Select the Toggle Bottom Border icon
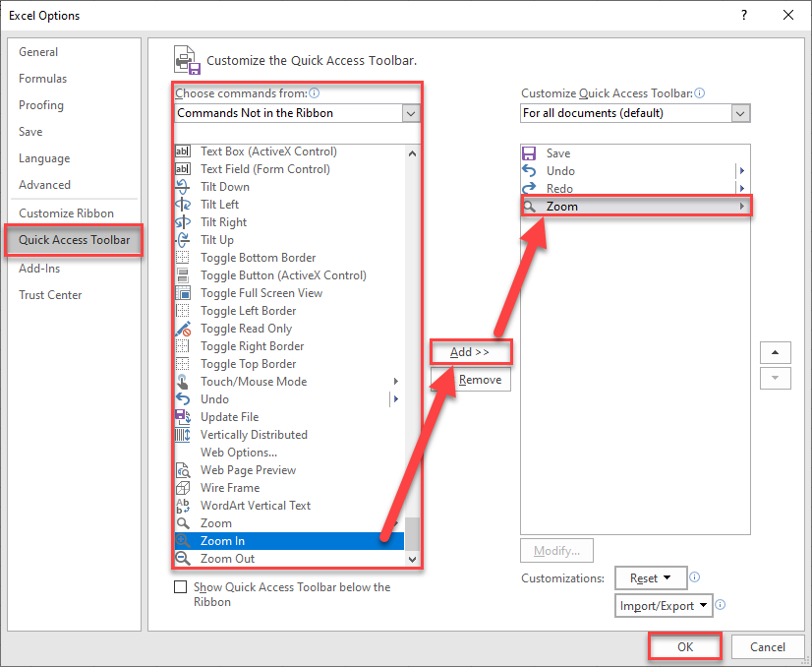 [183, 258]
